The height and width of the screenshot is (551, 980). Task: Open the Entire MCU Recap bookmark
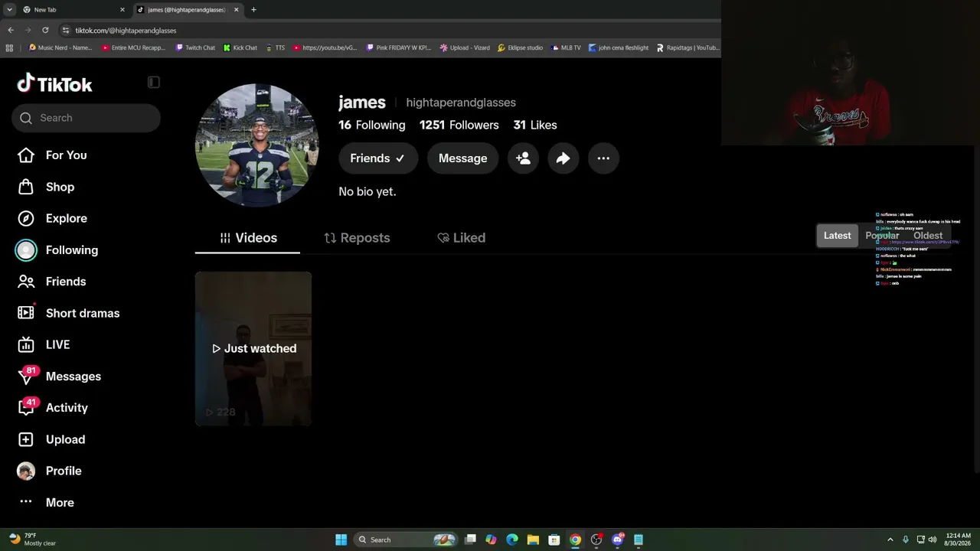click(133, 47)
